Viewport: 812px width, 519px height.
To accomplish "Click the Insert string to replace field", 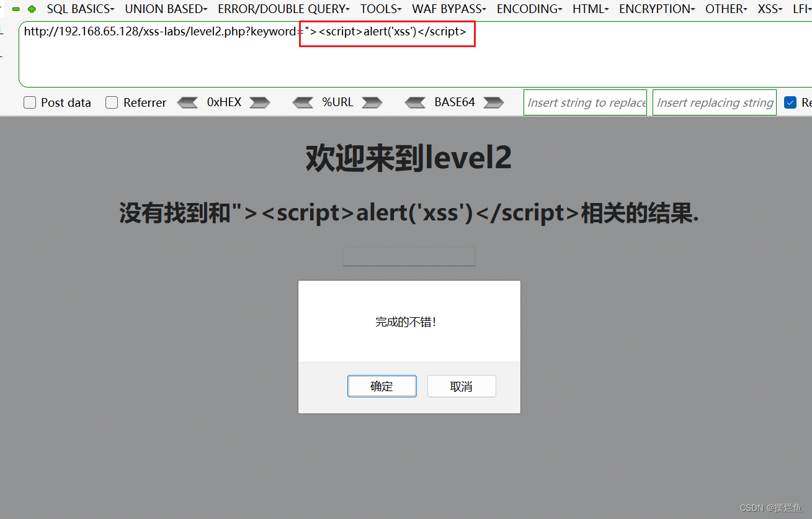I will coord(585,102).
